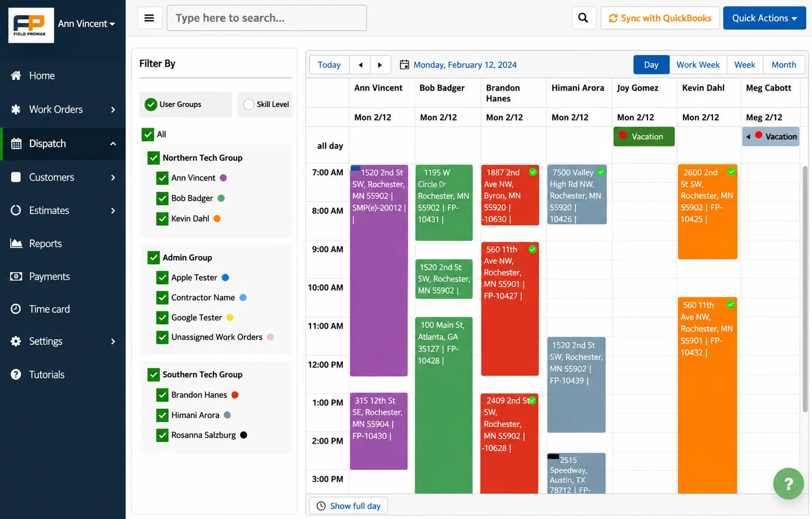Click the Show full day button
Image resolution: width=812 pixels, height=519 pixels.
tap(348, 506)
